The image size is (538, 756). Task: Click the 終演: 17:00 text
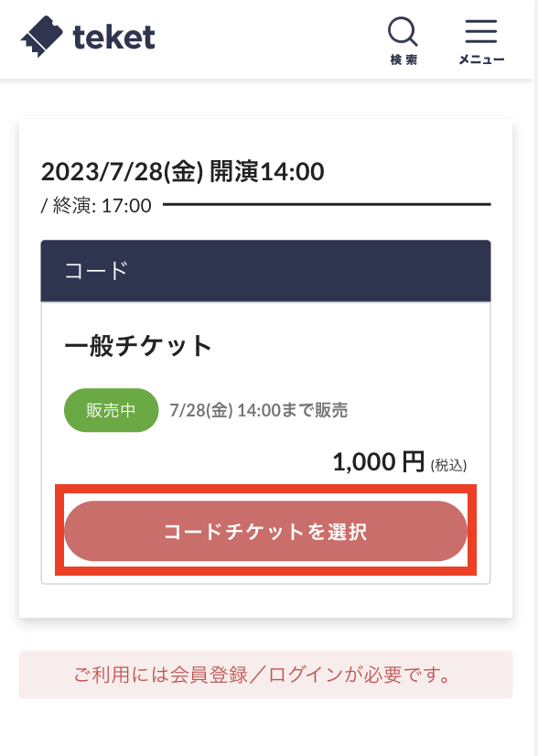tap(102, 206)
